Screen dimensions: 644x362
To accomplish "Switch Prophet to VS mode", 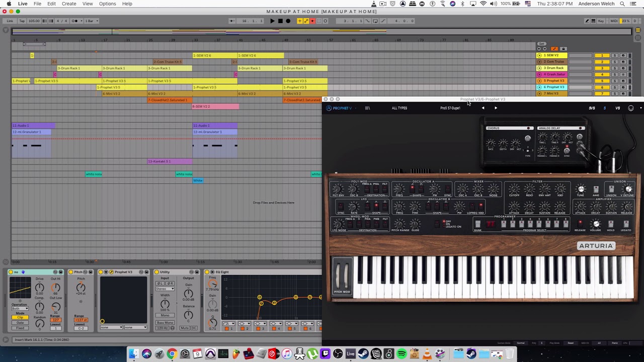I will pos(618,108).
